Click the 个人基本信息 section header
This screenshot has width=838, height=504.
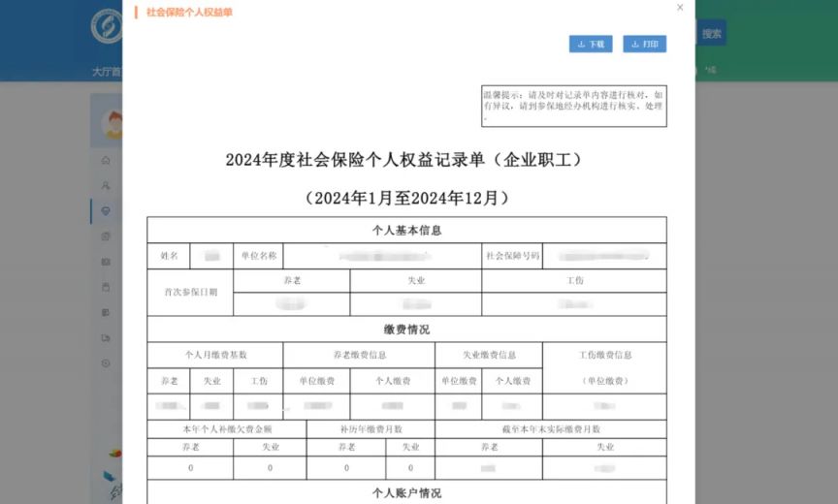[406, 231]
